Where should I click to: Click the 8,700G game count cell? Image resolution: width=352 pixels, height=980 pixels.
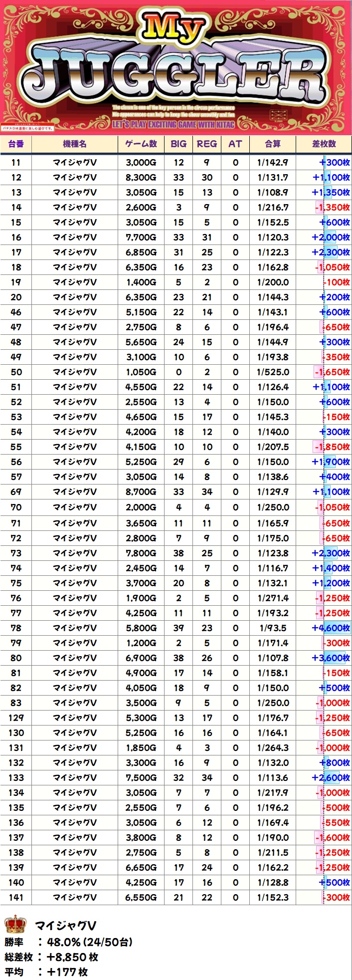(x=141, y=492)
